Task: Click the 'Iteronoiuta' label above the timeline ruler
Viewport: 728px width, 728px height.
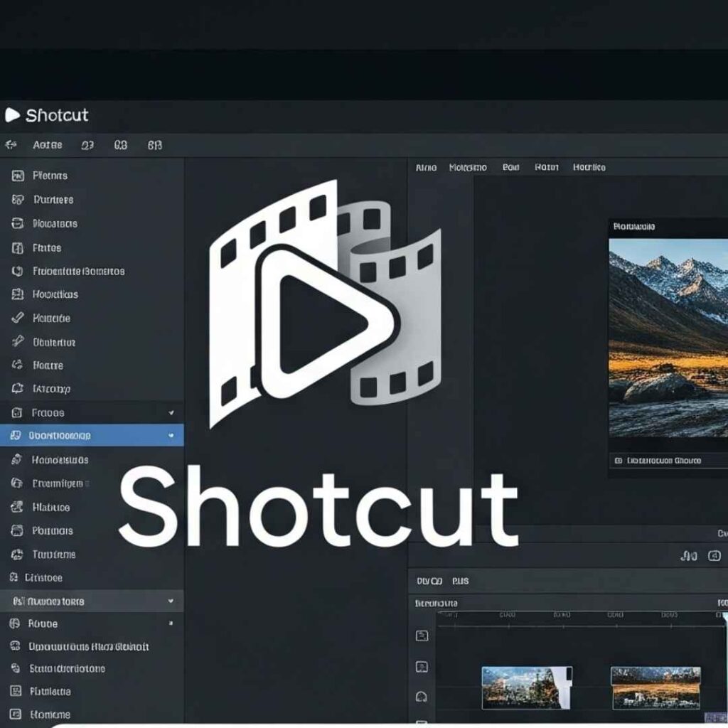Action: [x=436, y=603]
